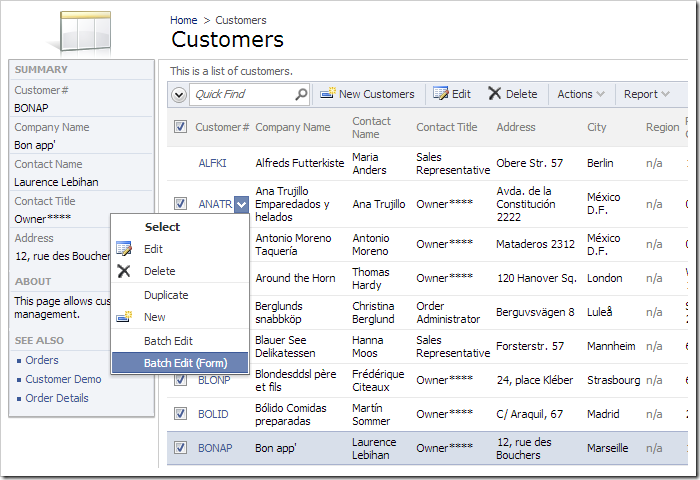
Task: Click the Edit pencil icon in toolbar
Action: [x=440, y=94]
